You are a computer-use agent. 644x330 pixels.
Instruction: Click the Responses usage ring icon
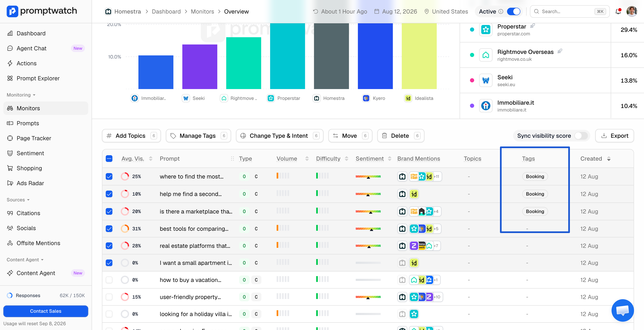pyautogui.click(x=10, y=295)
